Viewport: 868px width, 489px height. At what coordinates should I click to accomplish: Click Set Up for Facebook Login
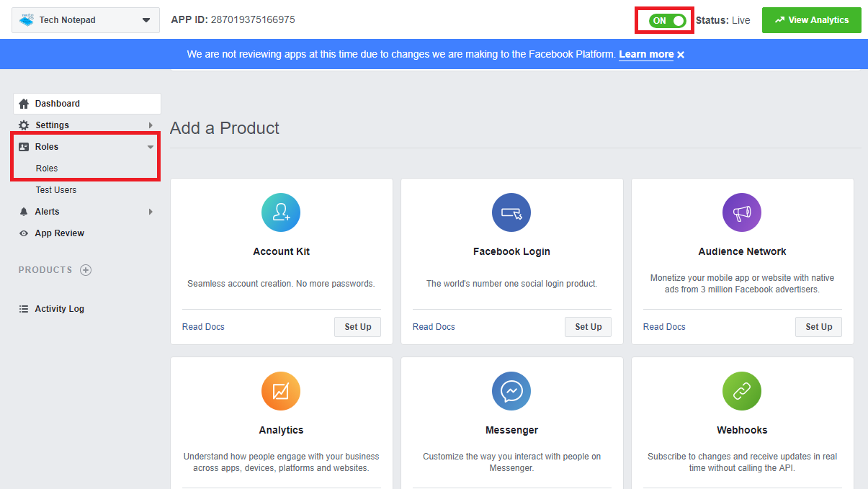(588, 327)
